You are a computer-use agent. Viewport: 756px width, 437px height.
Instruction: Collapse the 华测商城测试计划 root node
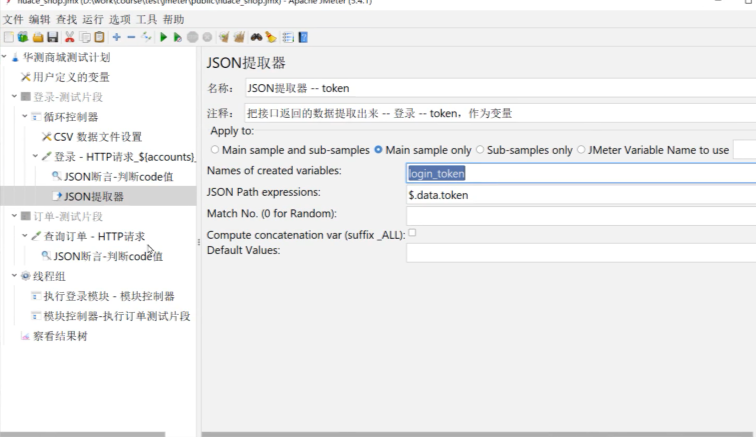pyautogui.click(x=4, y=57)
